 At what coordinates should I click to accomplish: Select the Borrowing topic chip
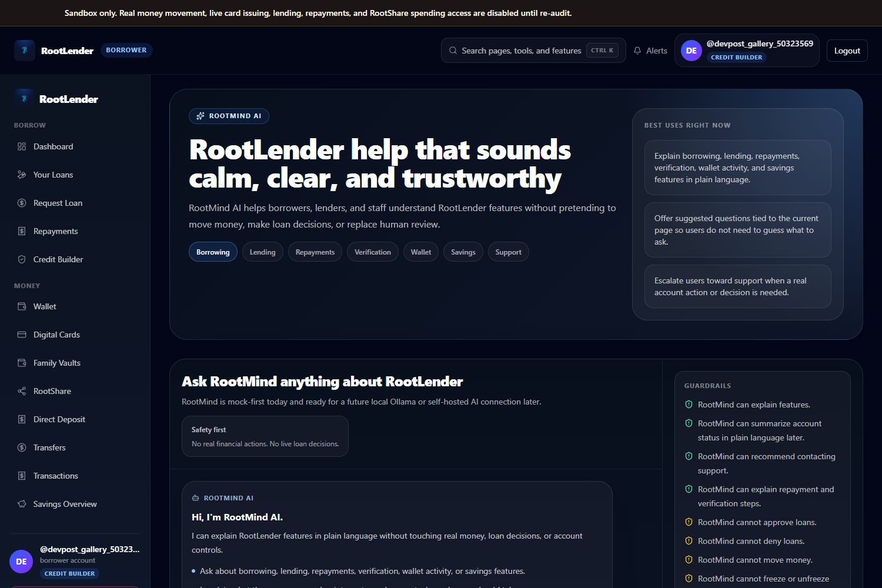[213, 252]
